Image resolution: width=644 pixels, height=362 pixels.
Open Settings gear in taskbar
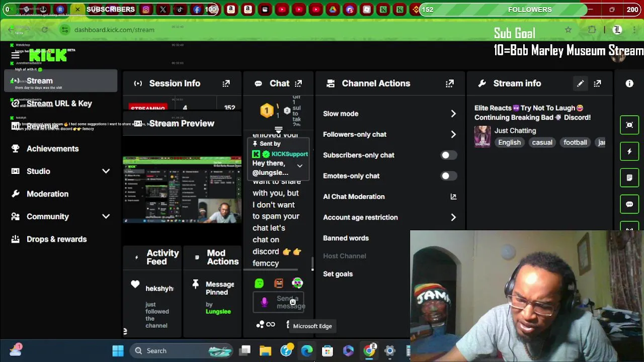click(390, 350)
